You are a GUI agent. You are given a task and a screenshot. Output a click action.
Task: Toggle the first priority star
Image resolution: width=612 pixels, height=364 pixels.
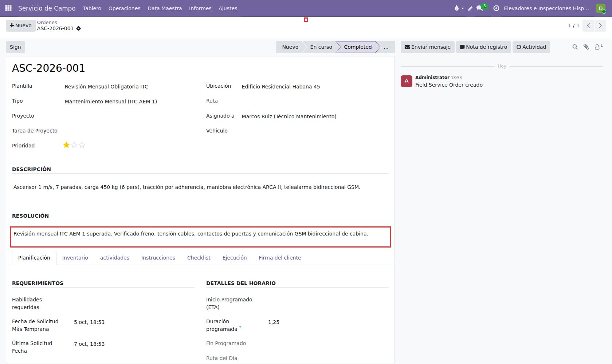click(66, 145)
